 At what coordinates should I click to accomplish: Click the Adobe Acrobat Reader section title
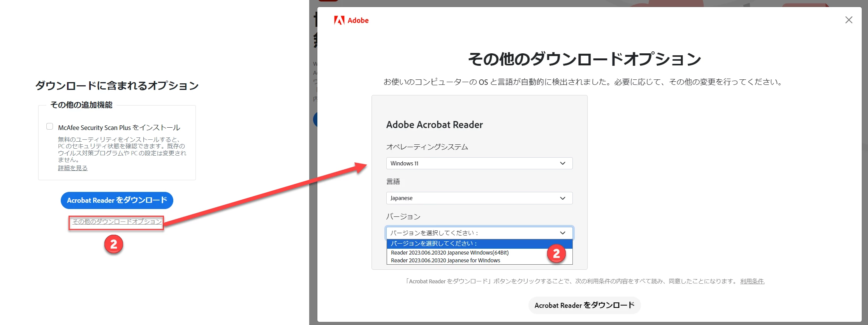pos(435,125)
